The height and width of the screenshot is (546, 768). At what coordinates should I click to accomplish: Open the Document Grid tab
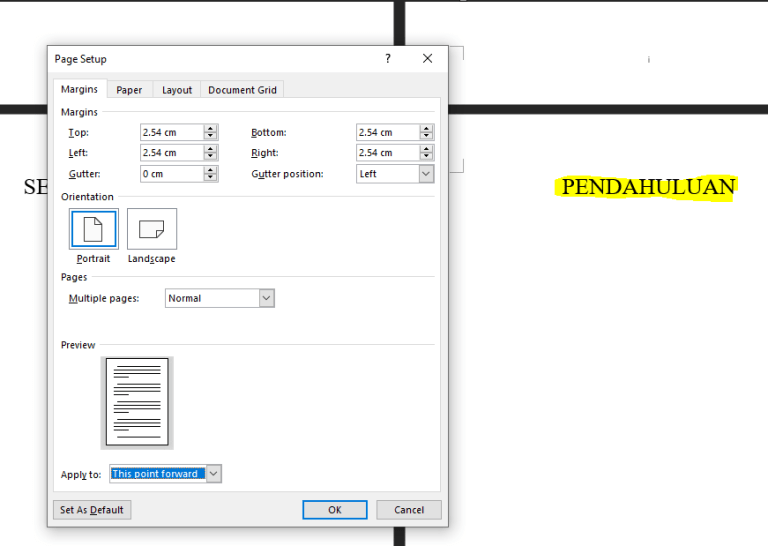(242, 90)
